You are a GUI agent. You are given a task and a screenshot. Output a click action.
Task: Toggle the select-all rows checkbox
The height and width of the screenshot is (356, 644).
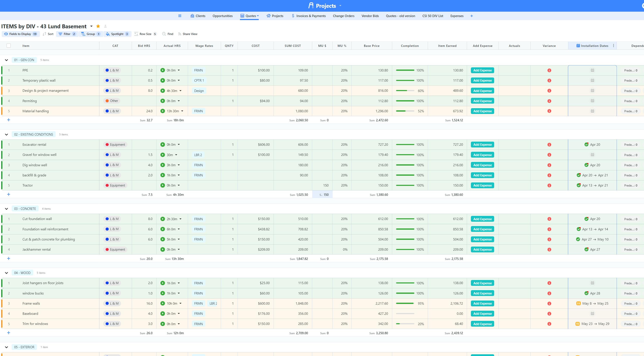(x=9, y=46)
